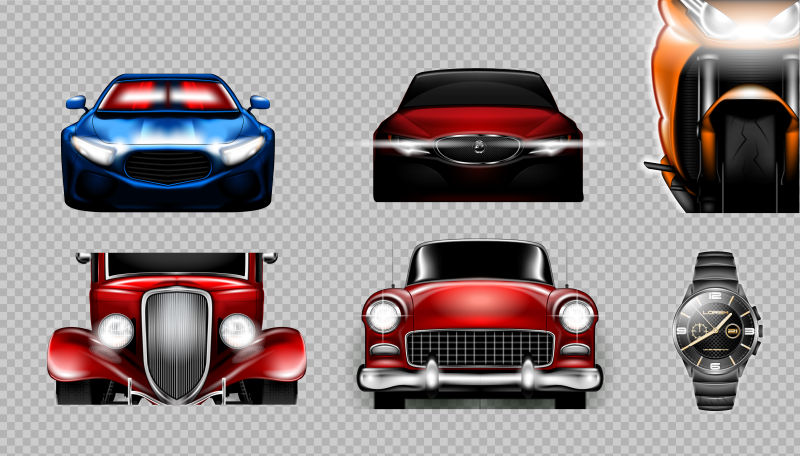Click the blue car's oval front grille

click(x=167, y=167)
